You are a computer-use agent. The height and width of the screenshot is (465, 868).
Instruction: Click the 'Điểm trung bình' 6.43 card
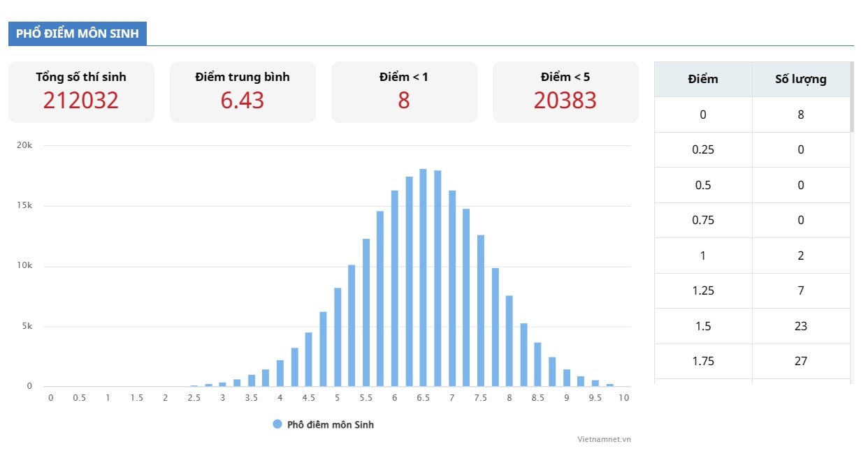click(243, 92)
